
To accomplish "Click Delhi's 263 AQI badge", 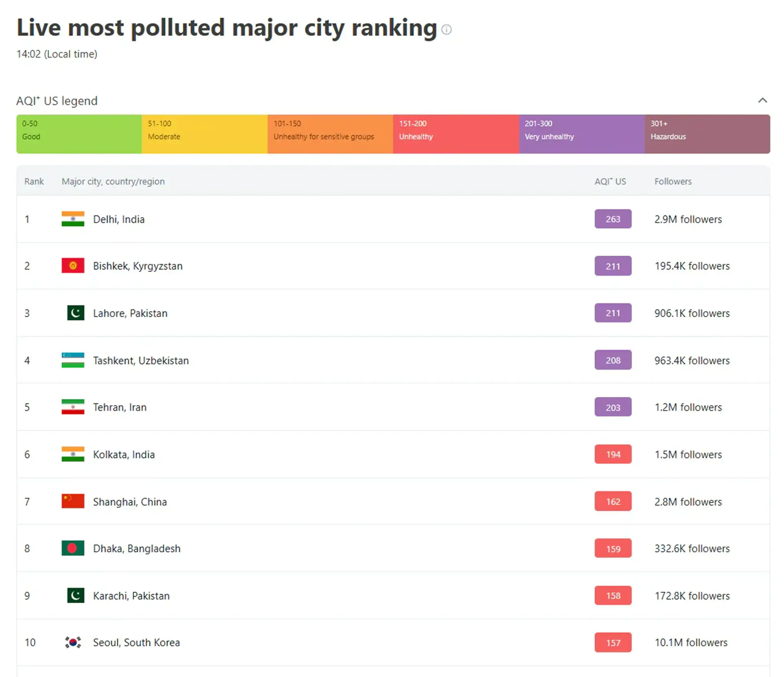I will click(x=612, y=219).
